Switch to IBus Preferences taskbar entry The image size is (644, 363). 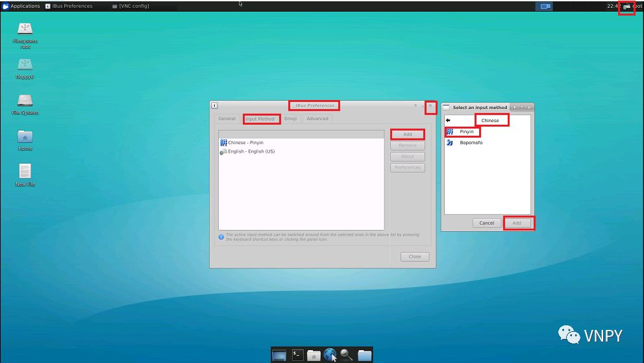tap(69, 6)
